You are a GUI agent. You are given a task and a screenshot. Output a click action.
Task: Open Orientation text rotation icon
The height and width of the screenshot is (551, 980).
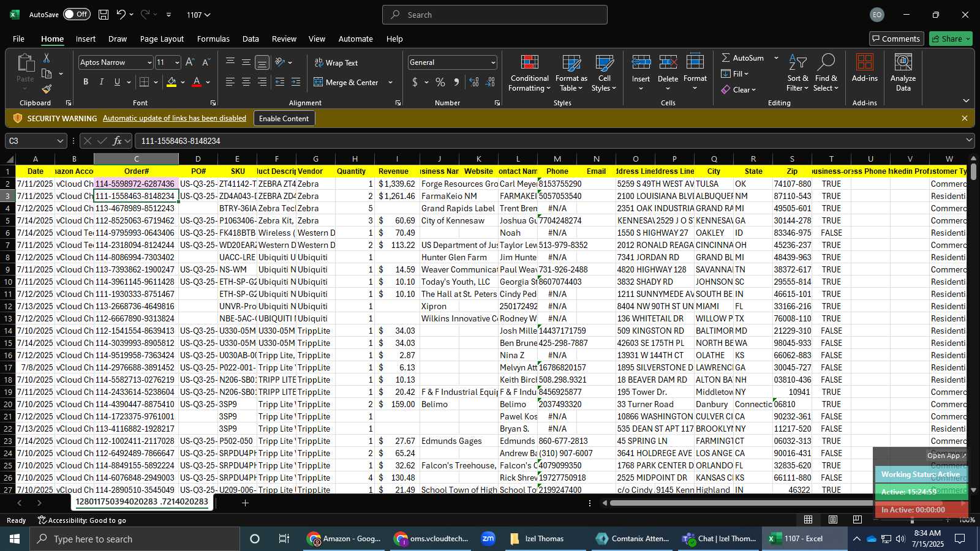(x=280, y=62)
